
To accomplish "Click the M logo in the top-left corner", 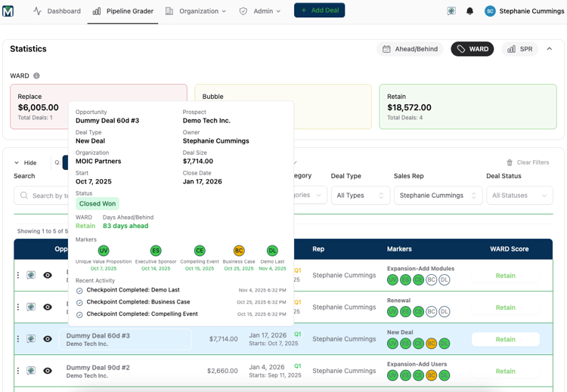I will pos(8,11).
